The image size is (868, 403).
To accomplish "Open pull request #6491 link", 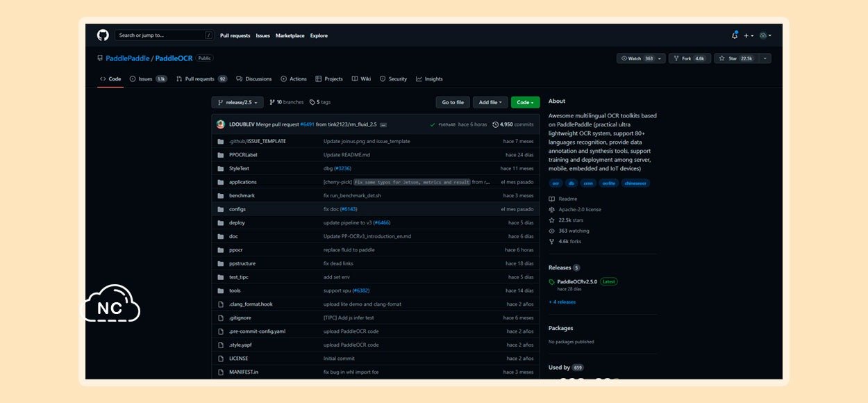I will (x=307, y=124).
